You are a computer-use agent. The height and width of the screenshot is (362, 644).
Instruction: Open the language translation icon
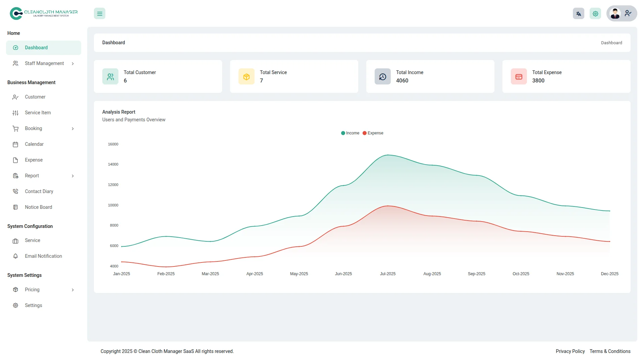(x=578, y=14)
